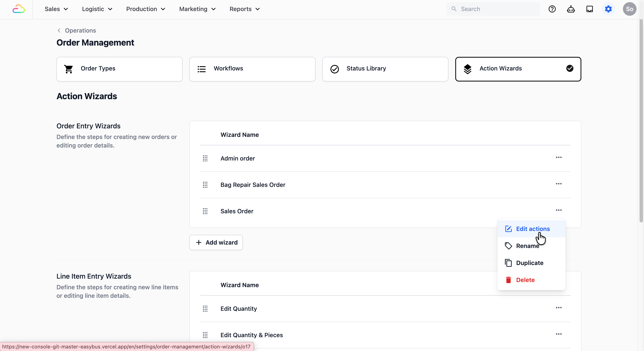The image size is (644, 351).
Task: Open more options for Edit Quantity
Action: tap(559, 308)
